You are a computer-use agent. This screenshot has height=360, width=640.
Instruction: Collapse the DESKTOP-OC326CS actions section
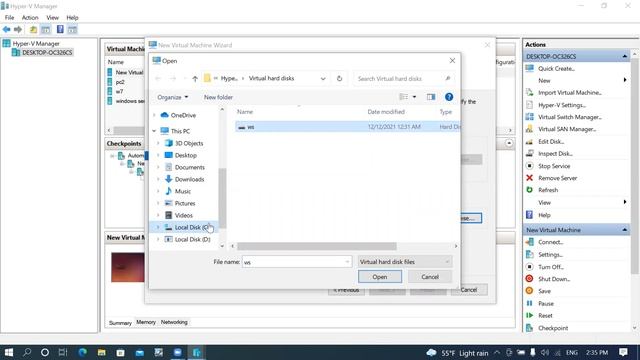pos(624,56)
